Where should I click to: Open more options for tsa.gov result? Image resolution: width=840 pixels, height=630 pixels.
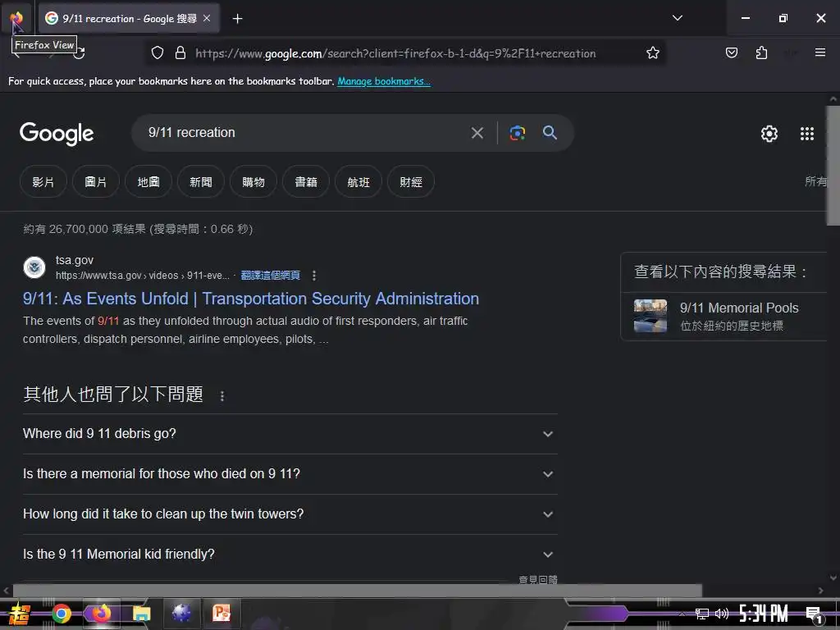click(314, 276)
